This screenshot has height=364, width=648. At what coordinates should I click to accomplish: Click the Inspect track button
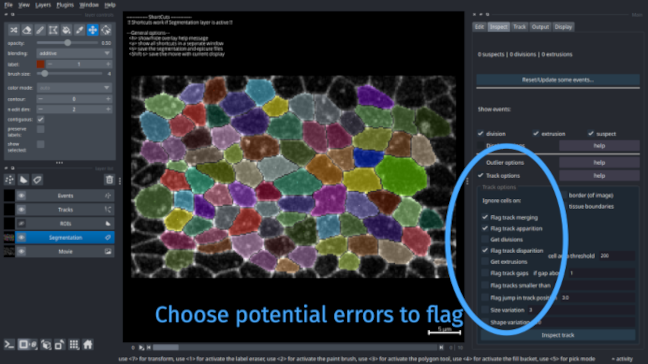tap(558, 335)
